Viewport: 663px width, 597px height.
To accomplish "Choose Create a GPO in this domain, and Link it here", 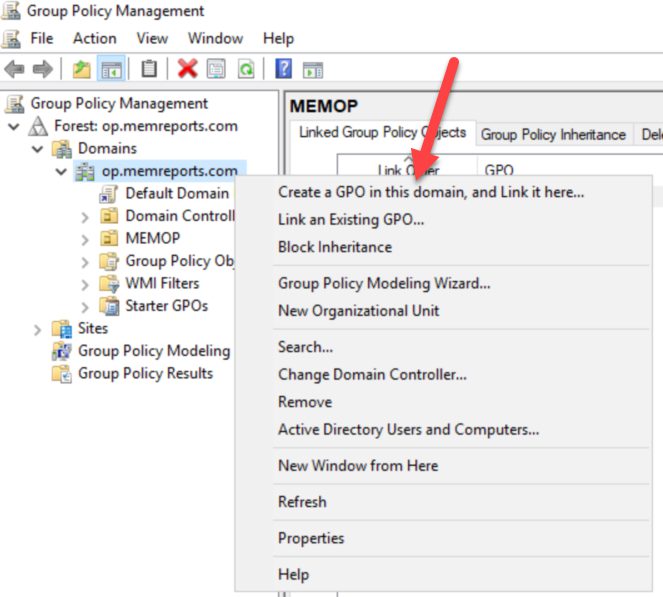I will (x=443, y=192).
